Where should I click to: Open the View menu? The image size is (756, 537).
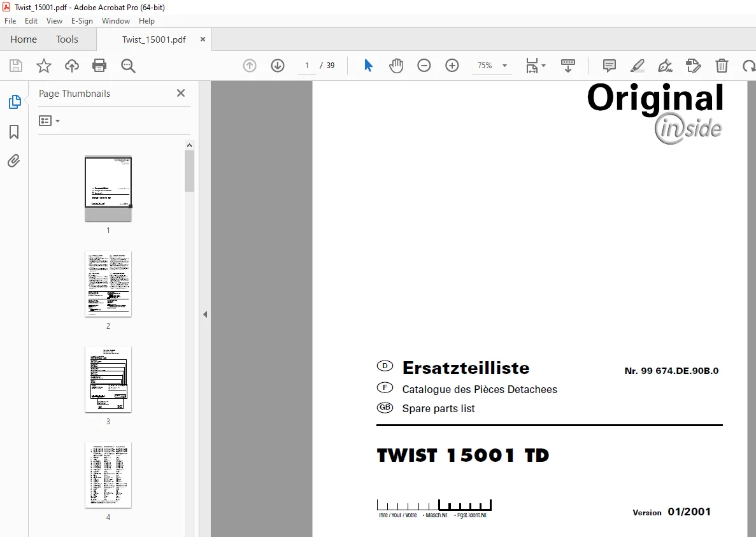pyautogui.click(x=54, y=21)
